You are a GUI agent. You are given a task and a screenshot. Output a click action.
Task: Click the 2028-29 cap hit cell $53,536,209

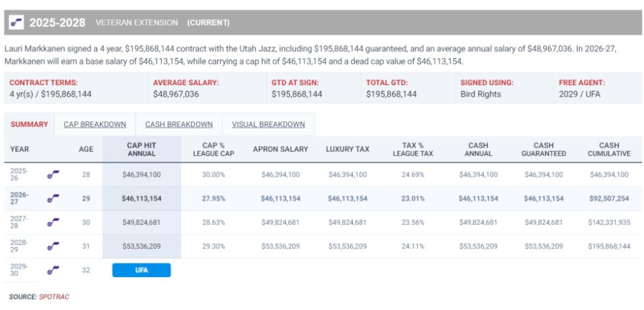coord(142,246)
